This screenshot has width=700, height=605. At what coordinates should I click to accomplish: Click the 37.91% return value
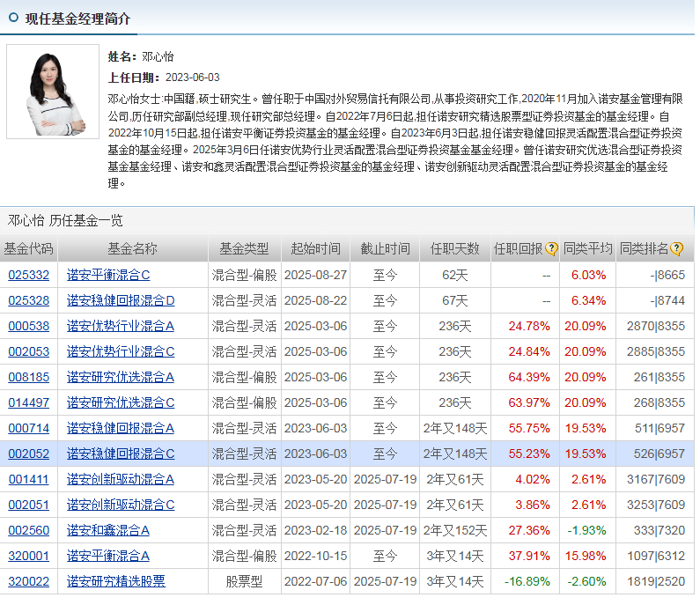529,556
